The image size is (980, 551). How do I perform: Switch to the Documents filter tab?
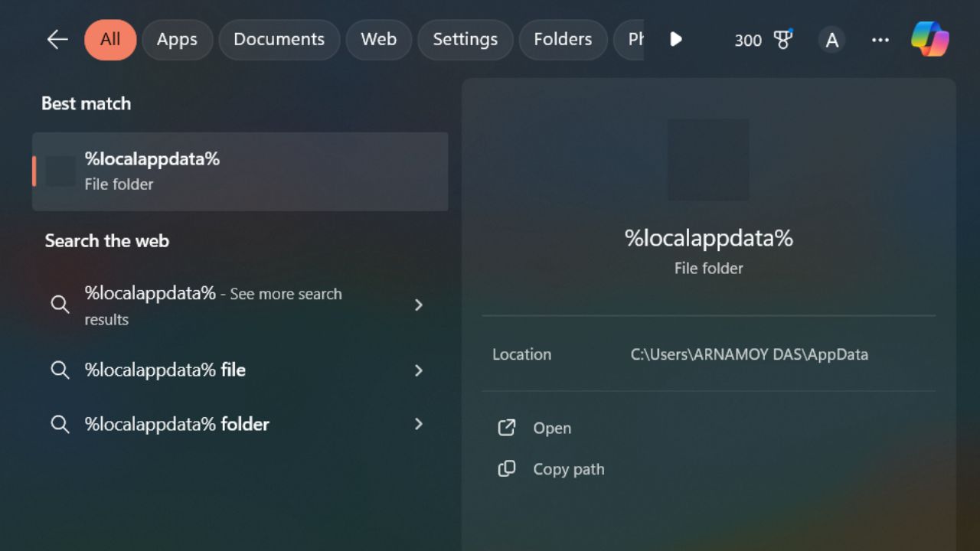(279, 39)
